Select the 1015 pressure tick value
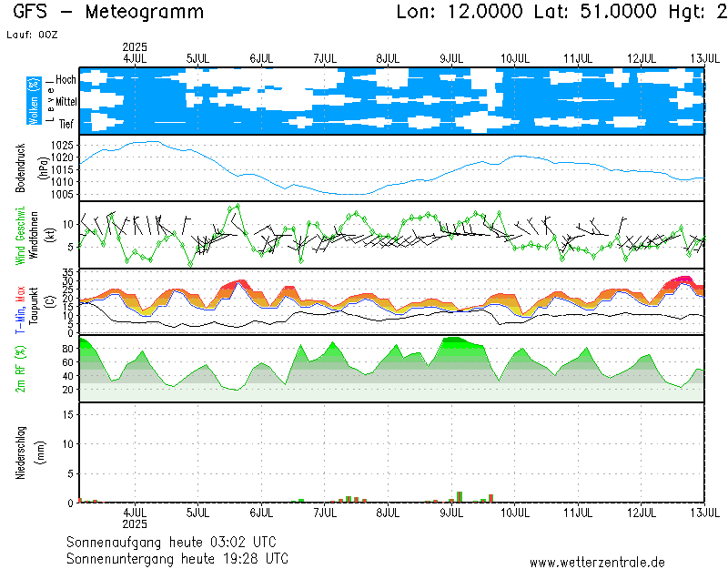The height and width of the screenshot is (569, 728). [62, 170]
